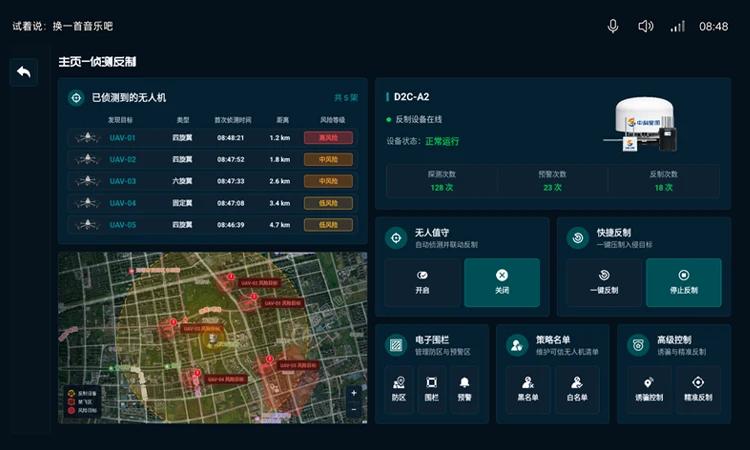The width and height of the screenshot is (750, 450).
Task: Click the 高风险 badge for UAV-01
Action: coord(328,138)
